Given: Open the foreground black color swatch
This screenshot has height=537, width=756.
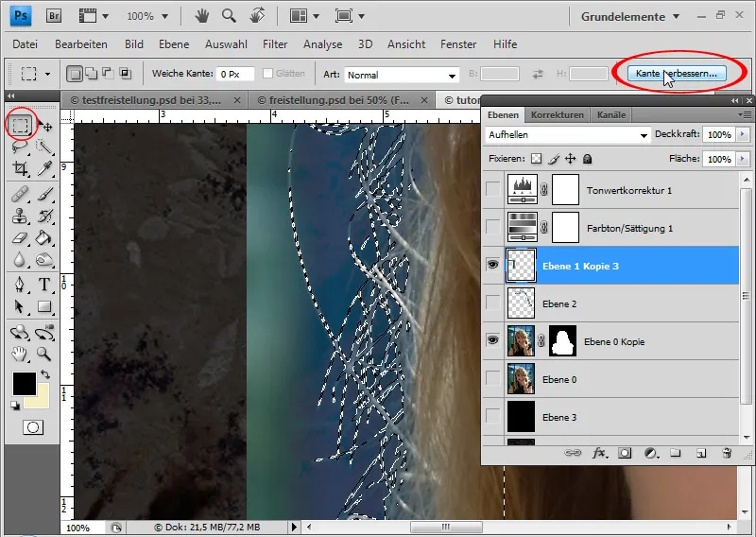Looking at the screenshot, I should click(24, 384).
